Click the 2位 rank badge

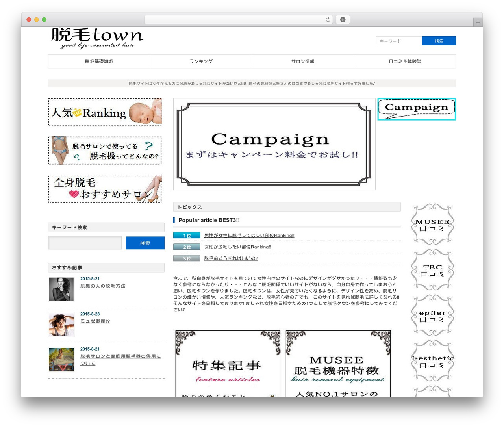[187, 247]
